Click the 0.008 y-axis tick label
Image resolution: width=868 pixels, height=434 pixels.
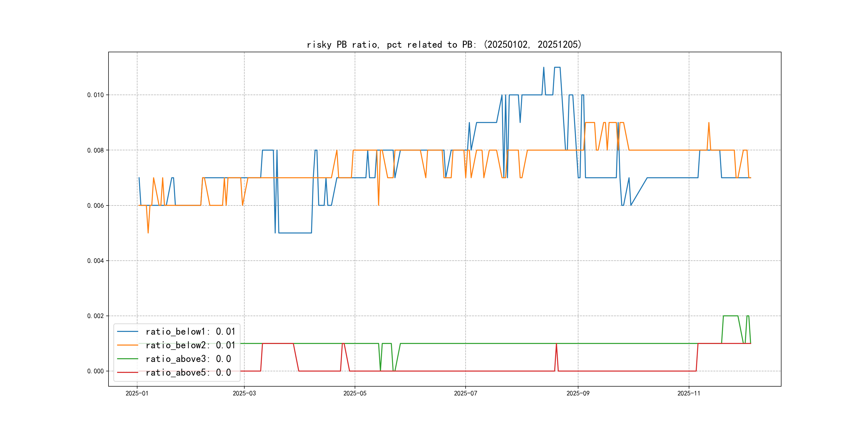pyautogui.click(x=95, y=150)
